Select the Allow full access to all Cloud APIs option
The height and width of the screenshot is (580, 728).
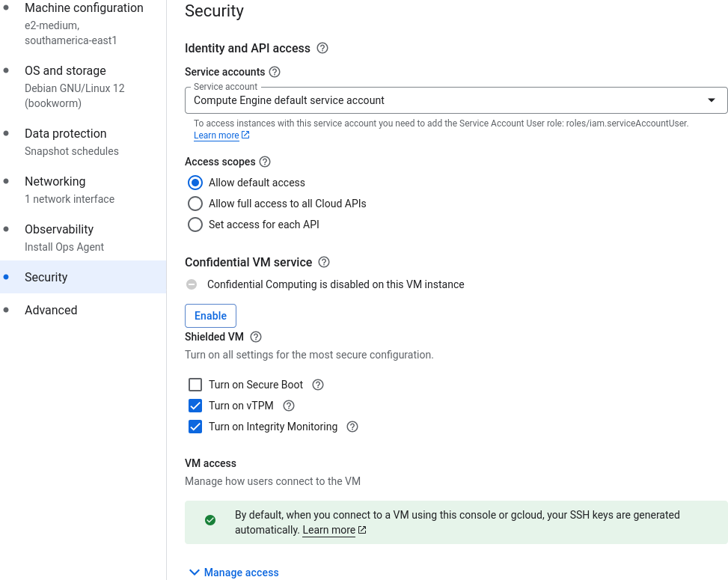click(x=195, y=203)
